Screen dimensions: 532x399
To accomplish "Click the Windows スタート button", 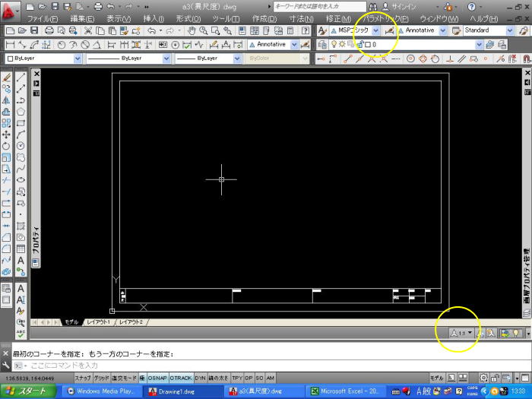I will click(x=28, y=391).
